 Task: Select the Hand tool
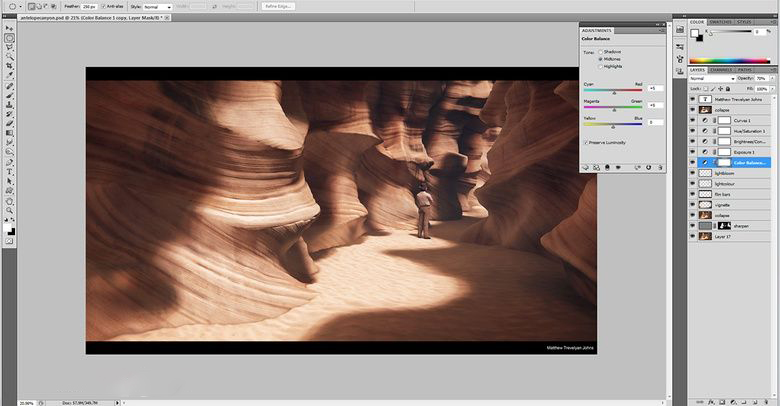pos(9,202)
